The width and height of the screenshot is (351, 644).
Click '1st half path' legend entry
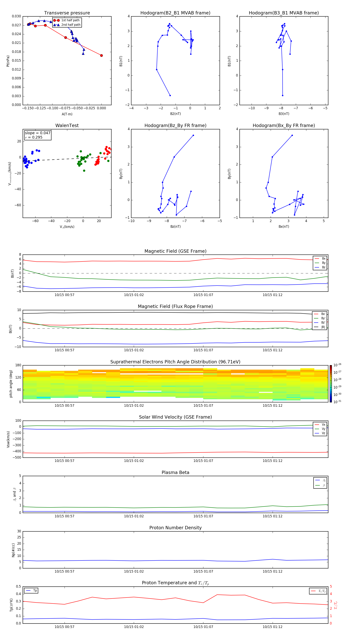67,20
